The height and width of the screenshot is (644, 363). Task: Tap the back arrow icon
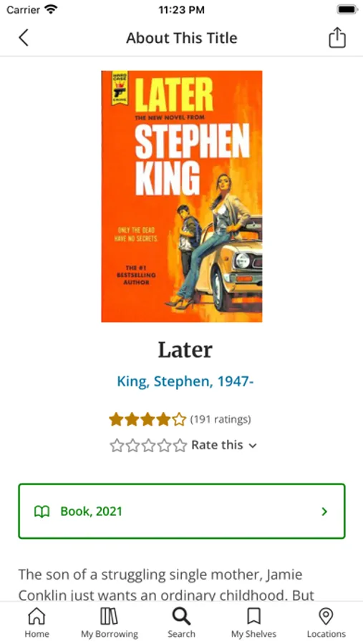click(24, 38)
